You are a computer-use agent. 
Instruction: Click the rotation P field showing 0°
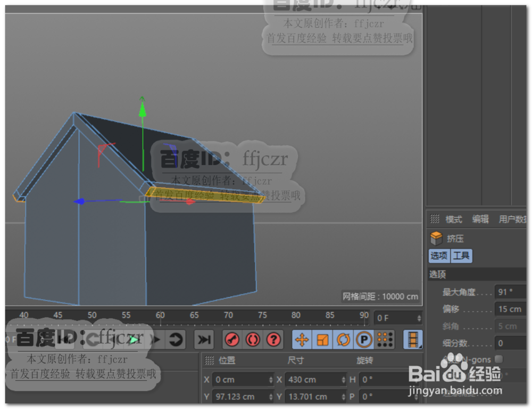389,396
